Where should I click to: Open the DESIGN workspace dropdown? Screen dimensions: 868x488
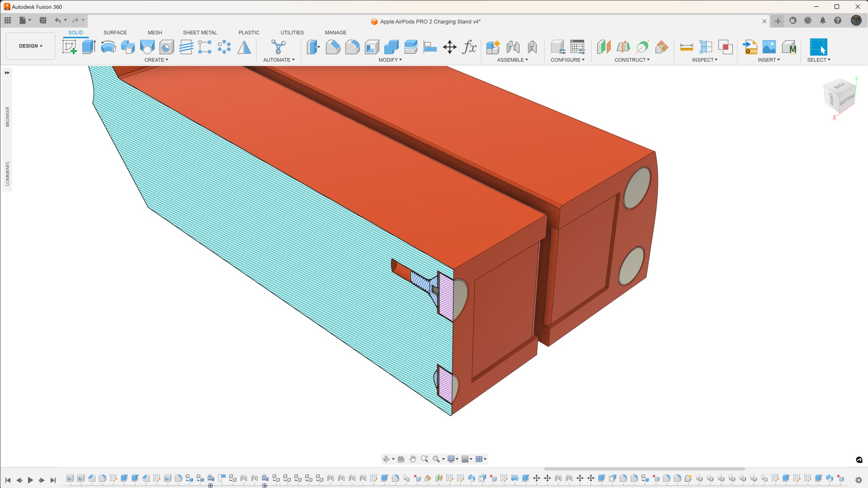tap(31, 46)
